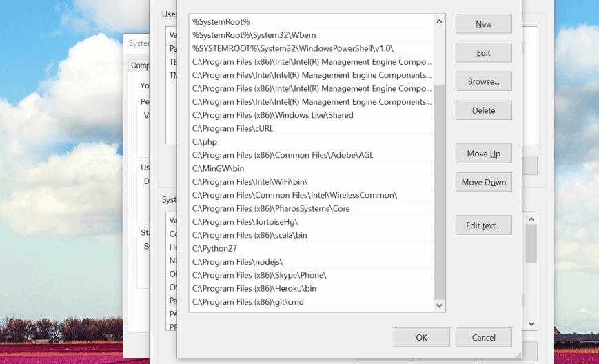Click the system variables scrollbar thumb
Viewport: 599px width, 364px height.
(531, 243)
